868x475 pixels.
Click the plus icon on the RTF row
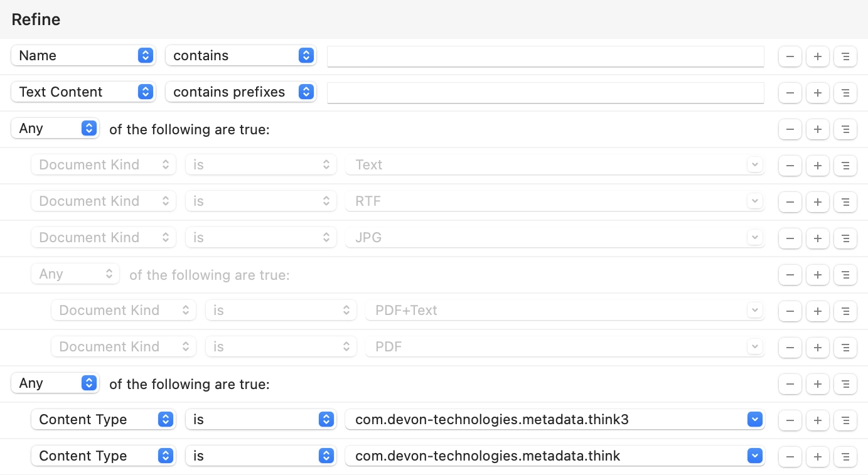817,202
